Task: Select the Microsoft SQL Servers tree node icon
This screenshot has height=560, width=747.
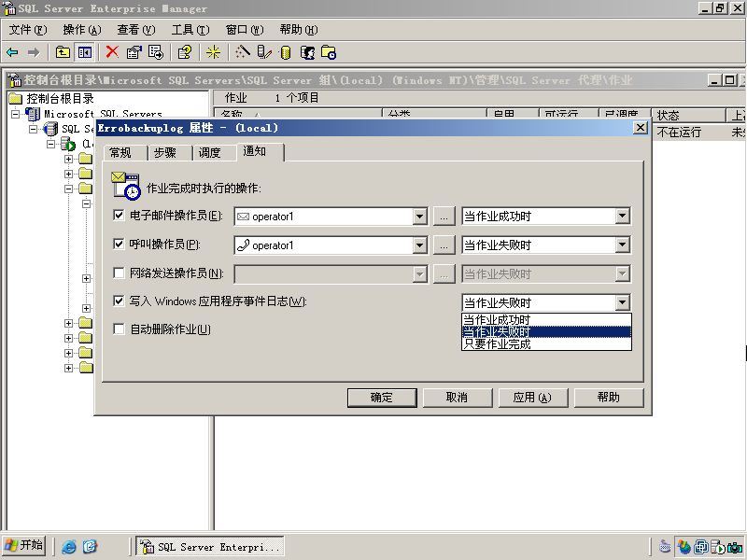Action: point(33,114)
